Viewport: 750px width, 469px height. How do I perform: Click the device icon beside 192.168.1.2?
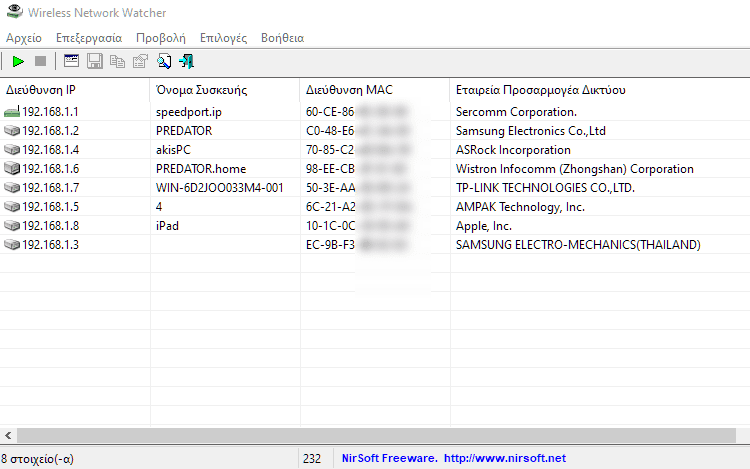(x=12, y=131)
